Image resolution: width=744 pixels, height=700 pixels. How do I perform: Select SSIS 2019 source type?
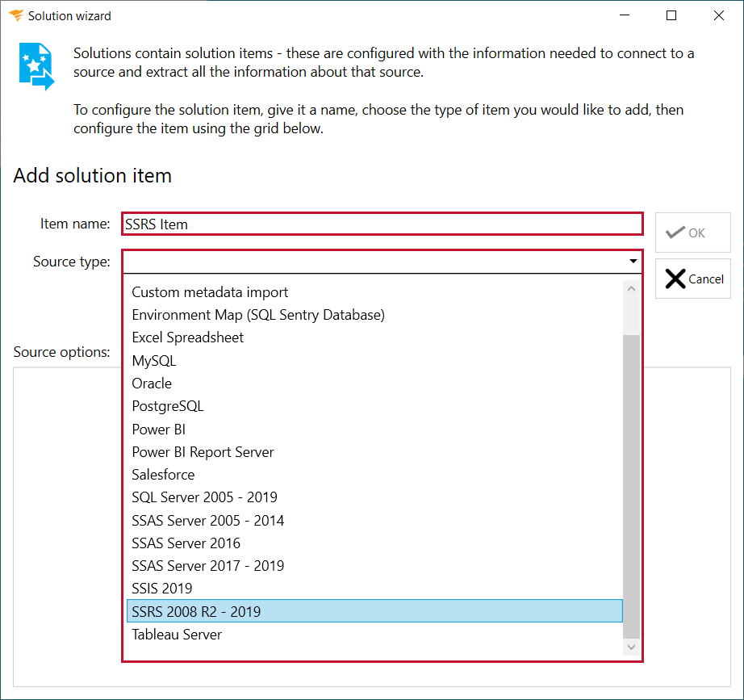point(374,589)
